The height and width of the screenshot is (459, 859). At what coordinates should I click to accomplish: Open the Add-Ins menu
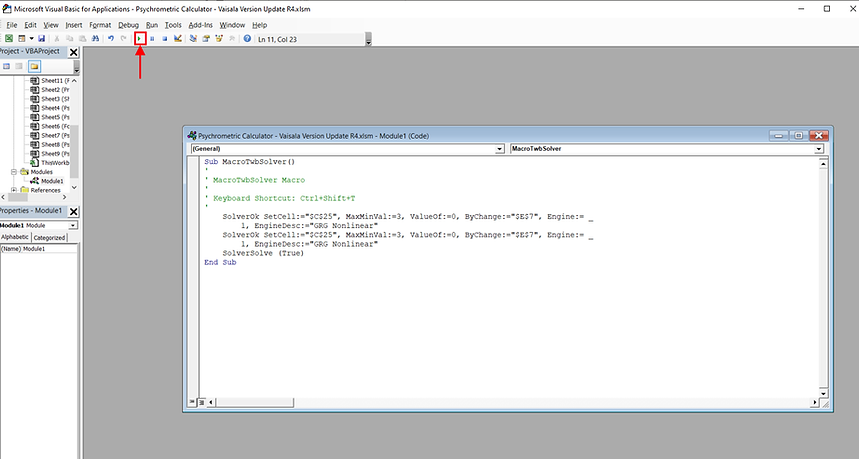tap(201, 25)
